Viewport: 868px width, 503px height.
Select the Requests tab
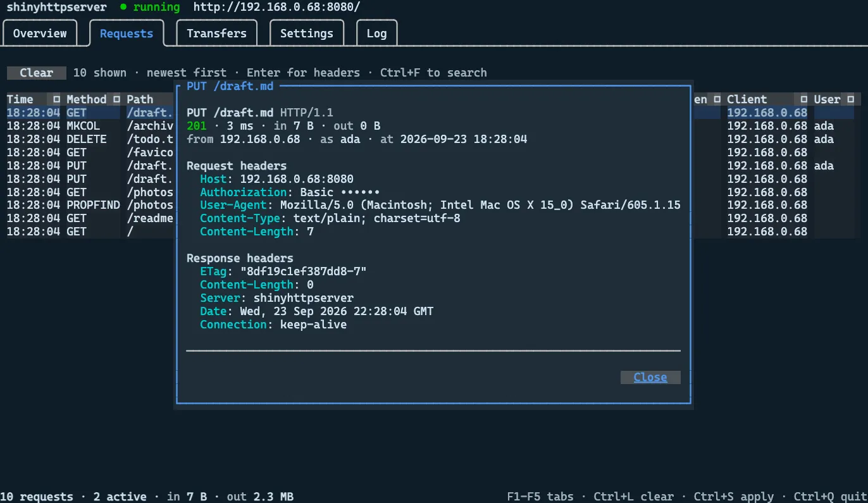pos(127,34)
